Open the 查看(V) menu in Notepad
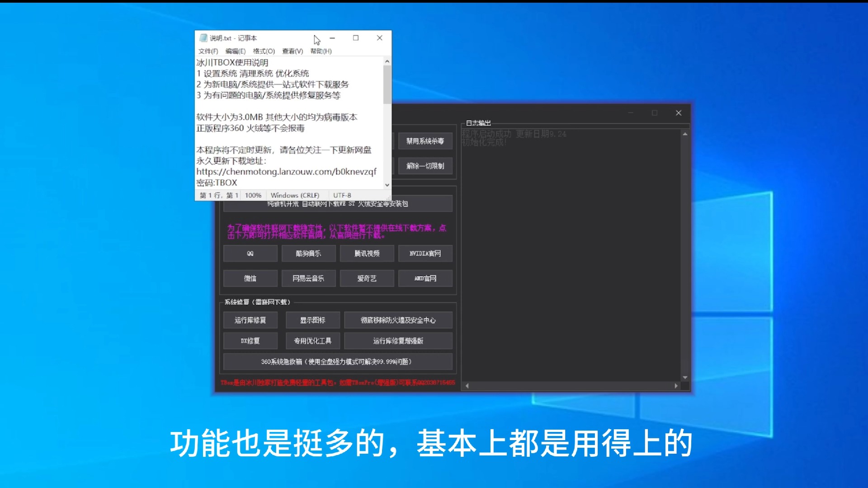Image resolution: width=868 pixels, height=488 pixels. [x=292, y=51]
